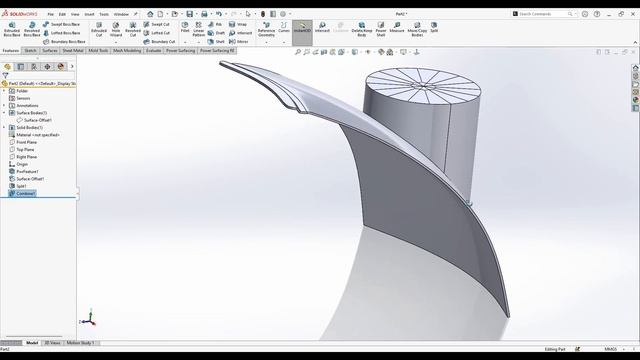
Task: Collapse the ribbon with the chevron
Action: 635,42
